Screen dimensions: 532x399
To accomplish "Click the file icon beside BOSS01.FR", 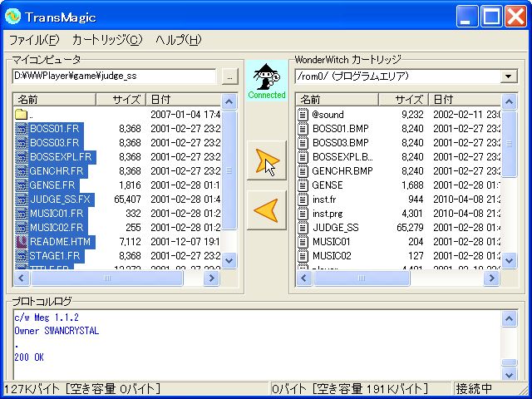I will point(22,129).
